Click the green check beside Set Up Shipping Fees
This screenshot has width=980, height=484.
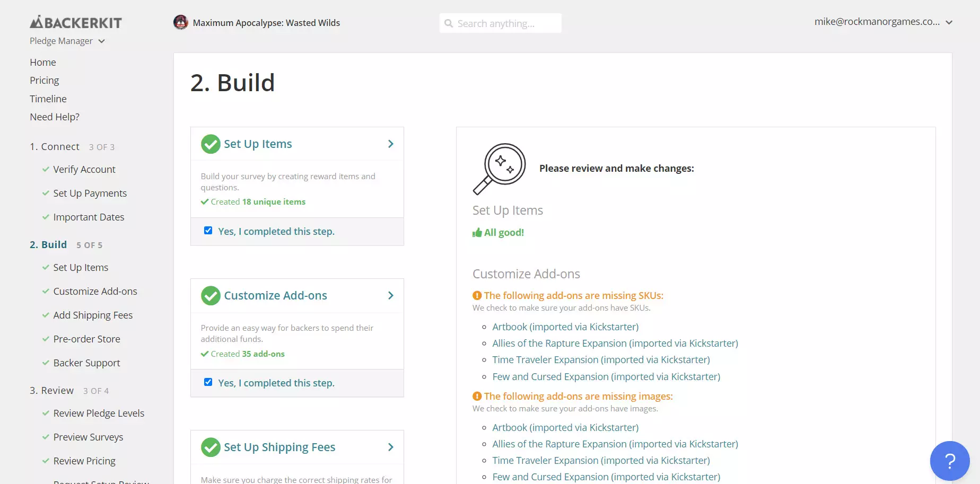(211, 447)
